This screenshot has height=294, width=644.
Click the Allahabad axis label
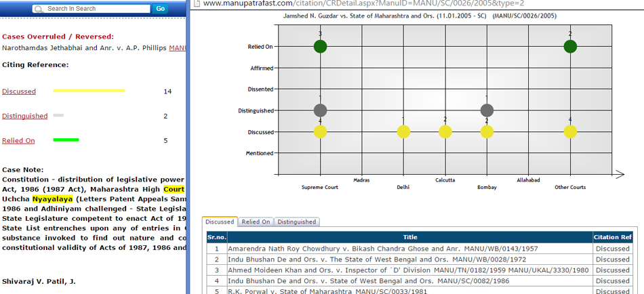(528, 180)
